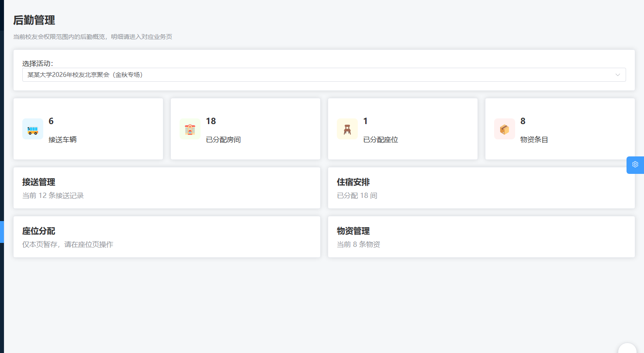Click the number 1 seat count
This screenshot has height=353, width=644.
click(366, 121)
